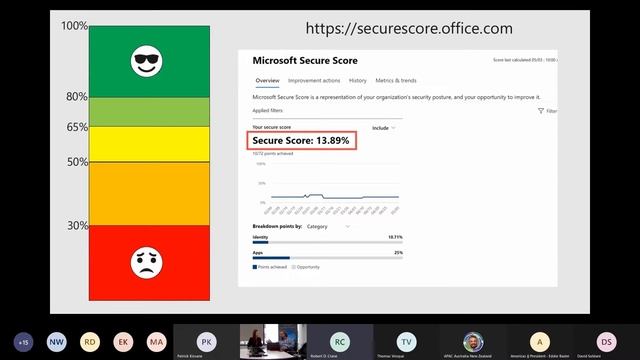
Task: Select the DS participant avatar
Action: click(606, 342)
